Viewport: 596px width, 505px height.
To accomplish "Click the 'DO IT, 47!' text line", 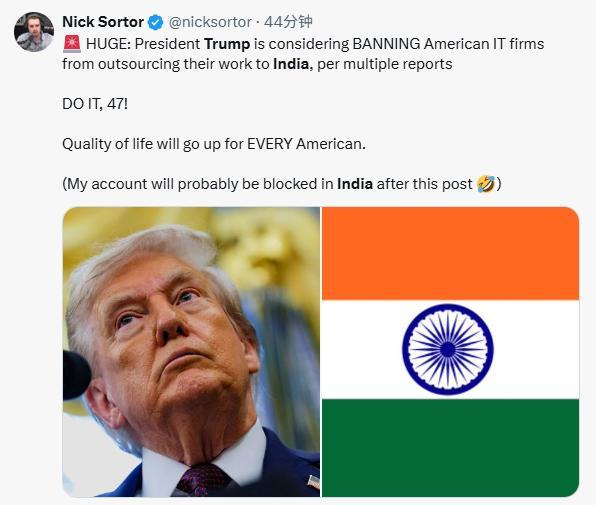I will (95, 104).
